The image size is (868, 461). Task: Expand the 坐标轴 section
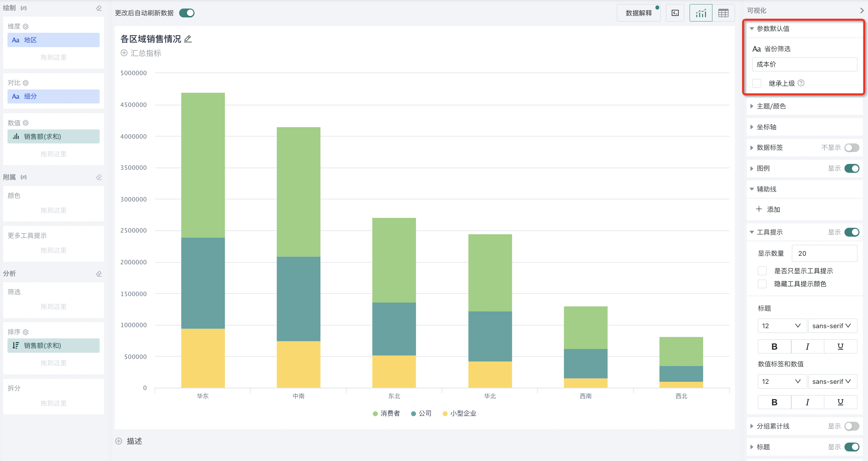click(x=766, y=127)
